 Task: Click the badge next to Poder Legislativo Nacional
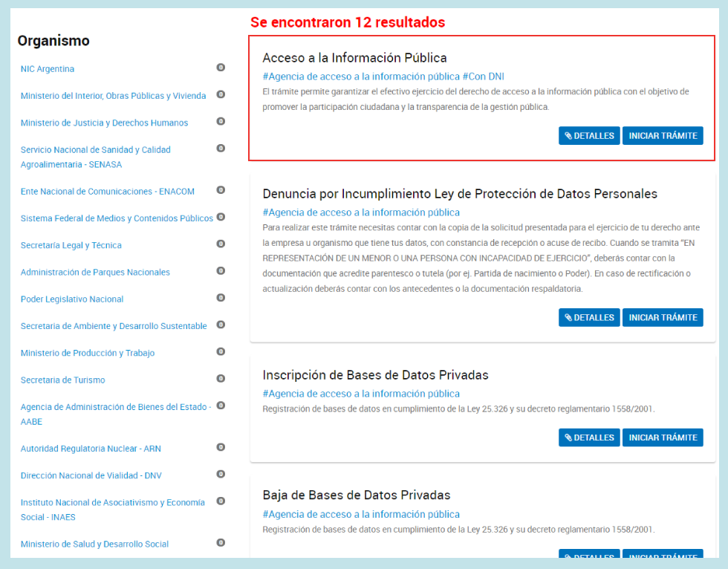pos(220,298)
